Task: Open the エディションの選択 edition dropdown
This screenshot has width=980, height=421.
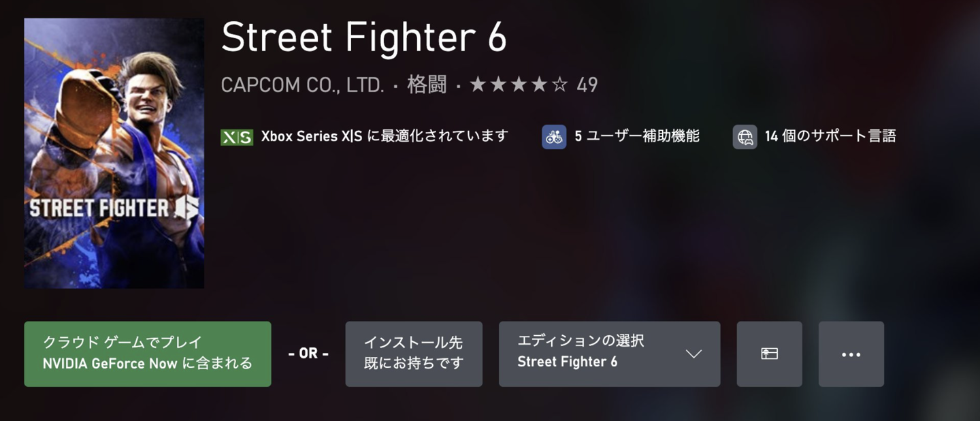Action: click(x=599, y=354)
